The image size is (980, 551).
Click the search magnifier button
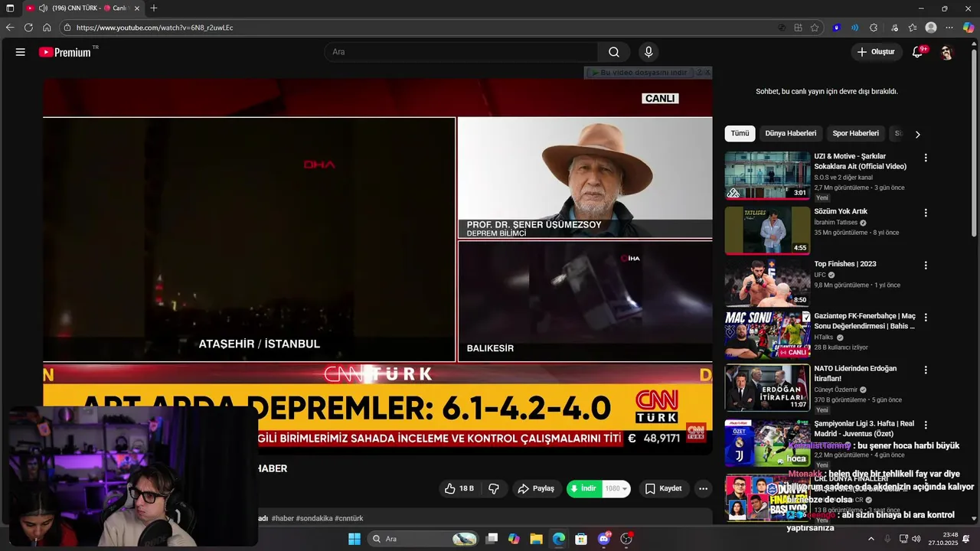[614, 52]
